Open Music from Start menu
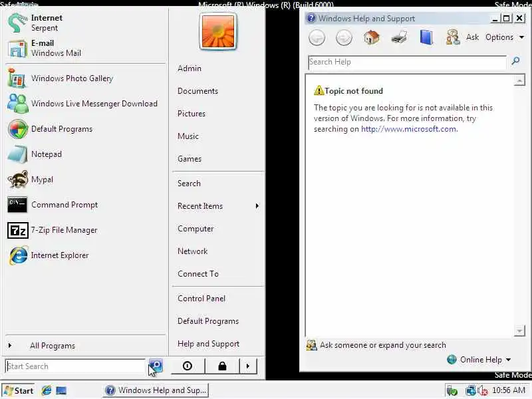 click(x=188, y=136)
